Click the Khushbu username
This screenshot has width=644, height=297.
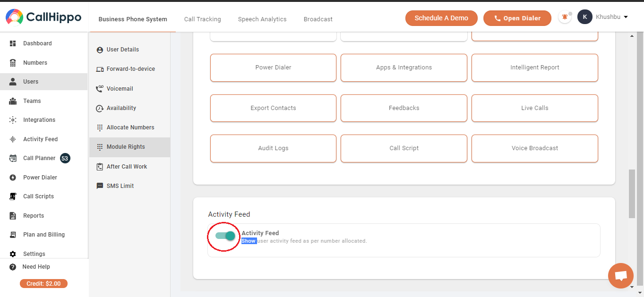pos(609,17)
